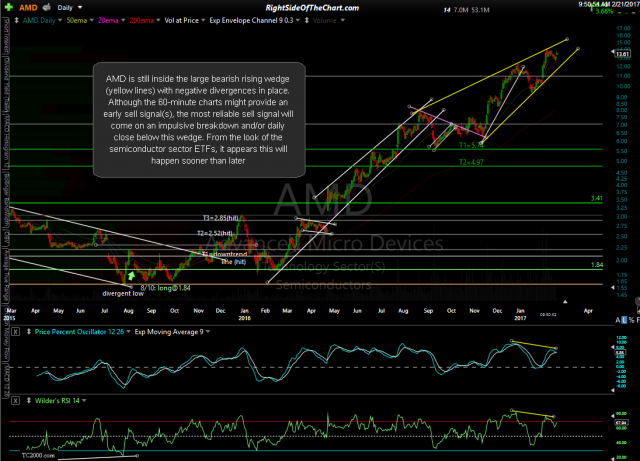
Task: Click the '8/10: long@1.84' annotation
Action: (165, 288)
